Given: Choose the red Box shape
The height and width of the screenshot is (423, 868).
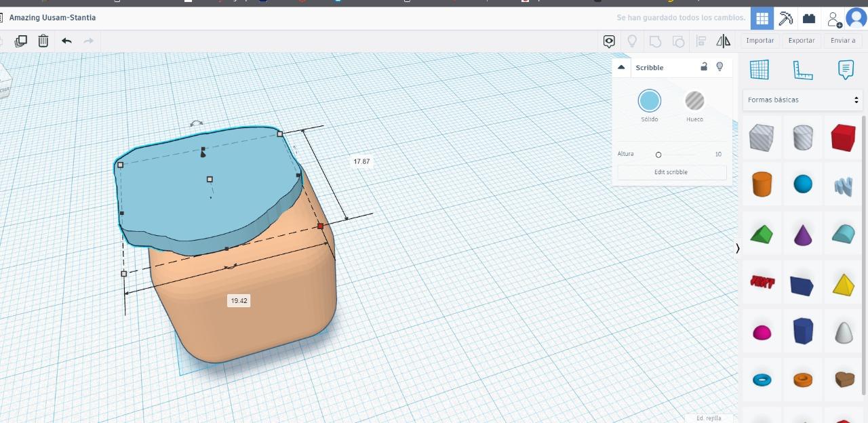Looking at the screenshot, I should pos(844,138).
